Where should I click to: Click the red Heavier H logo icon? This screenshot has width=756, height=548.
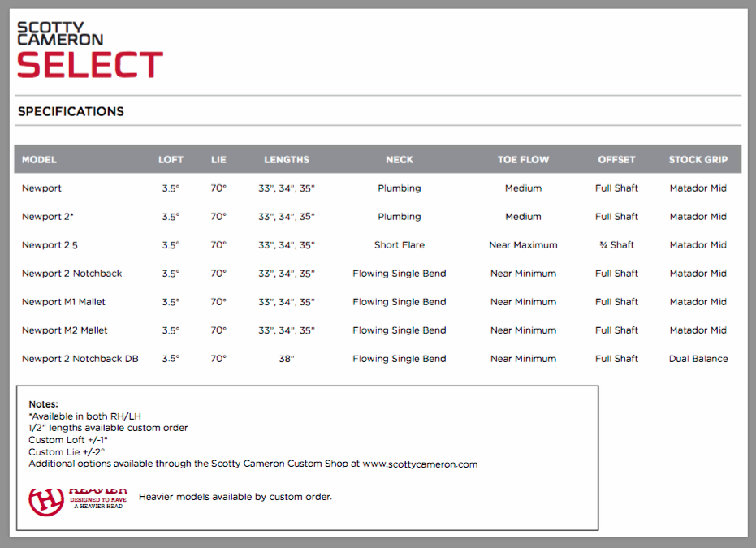click(x=46, y=500)
